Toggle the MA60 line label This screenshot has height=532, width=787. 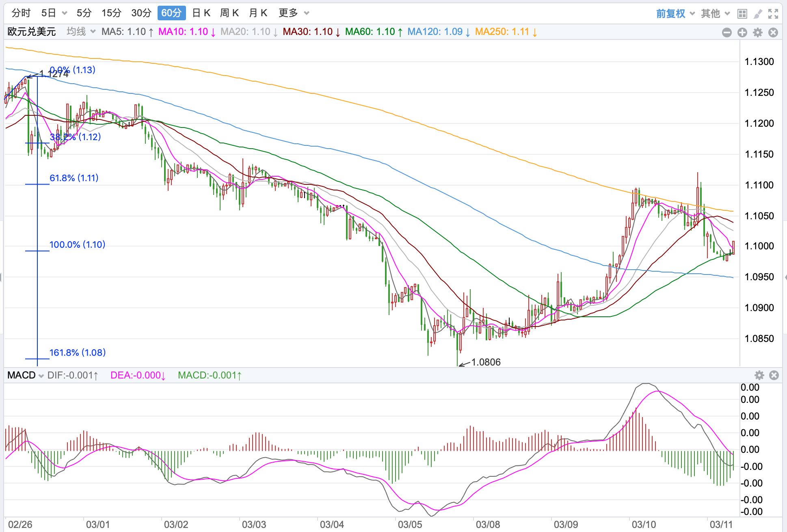374,32
